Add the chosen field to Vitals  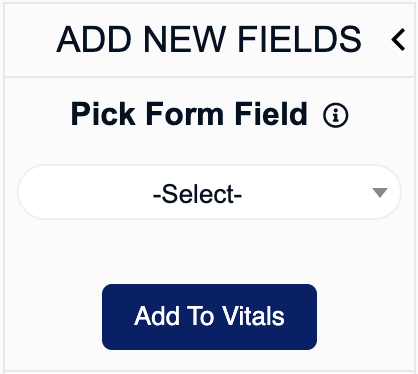click(x=209, y=317)
